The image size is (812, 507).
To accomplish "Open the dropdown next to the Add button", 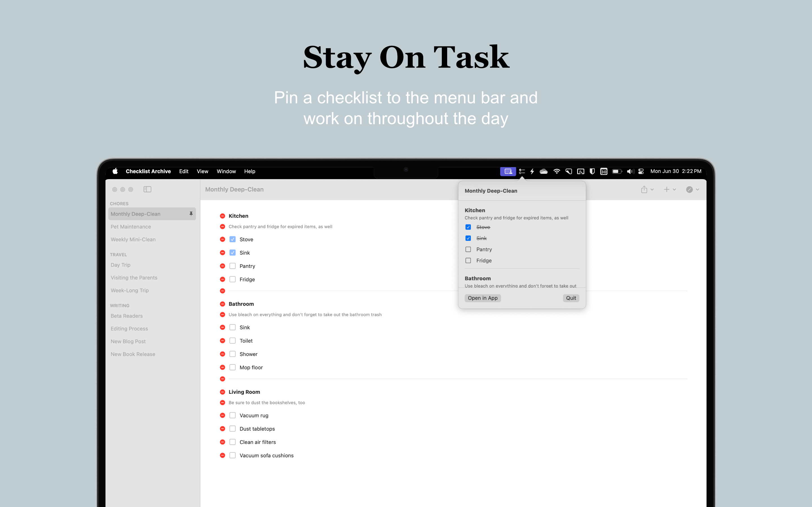I will [675, 189].
